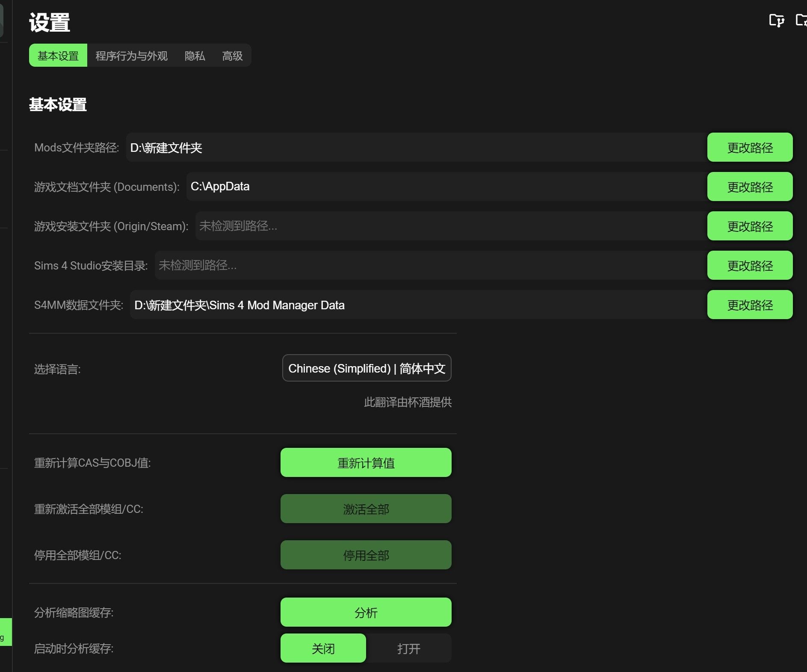Open the 高级 tab
This screenshot has height=672, width=807.
coord(232,56)
